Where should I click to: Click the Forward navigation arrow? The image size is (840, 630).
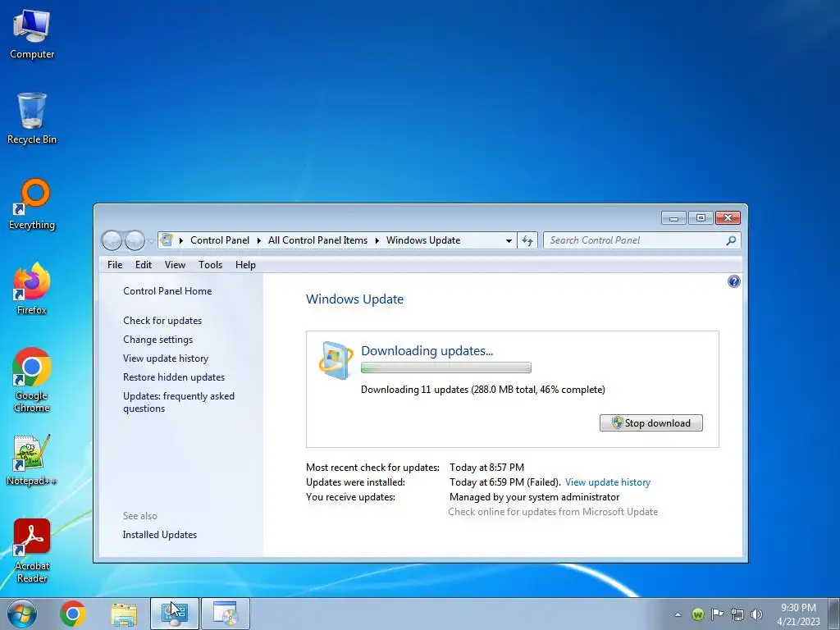click(135, 240)
